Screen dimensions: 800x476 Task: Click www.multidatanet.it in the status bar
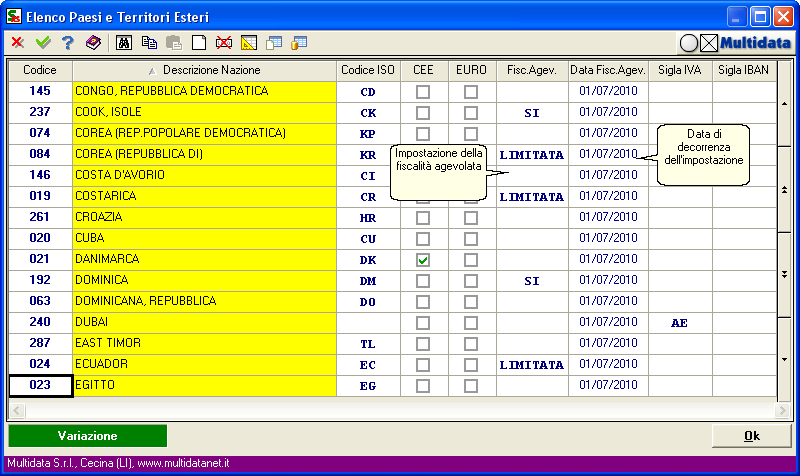coord(183,463)
